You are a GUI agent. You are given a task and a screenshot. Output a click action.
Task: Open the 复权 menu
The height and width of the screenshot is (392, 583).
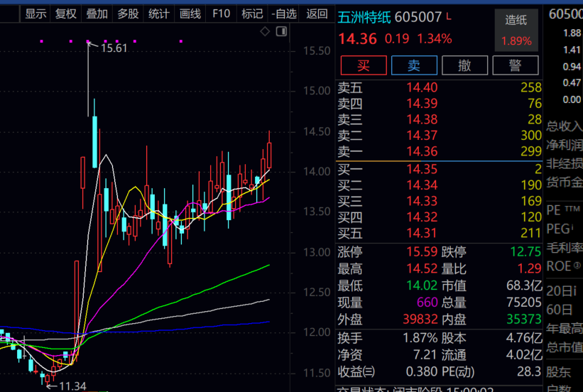pyautogui.click(x=66, y=14)
